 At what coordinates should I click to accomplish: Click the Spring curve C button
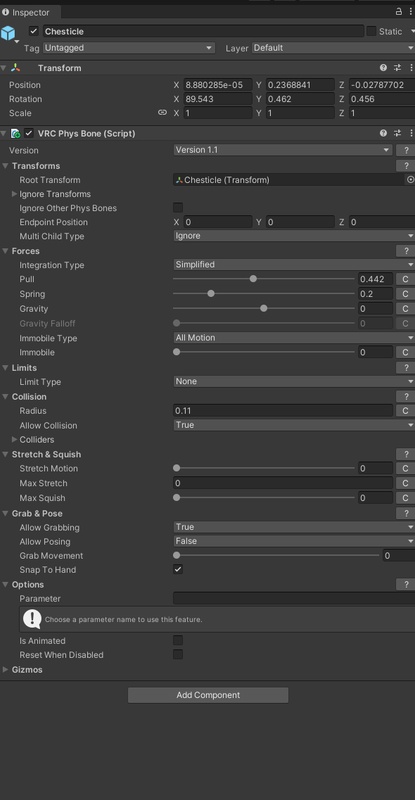pos(405,294)
